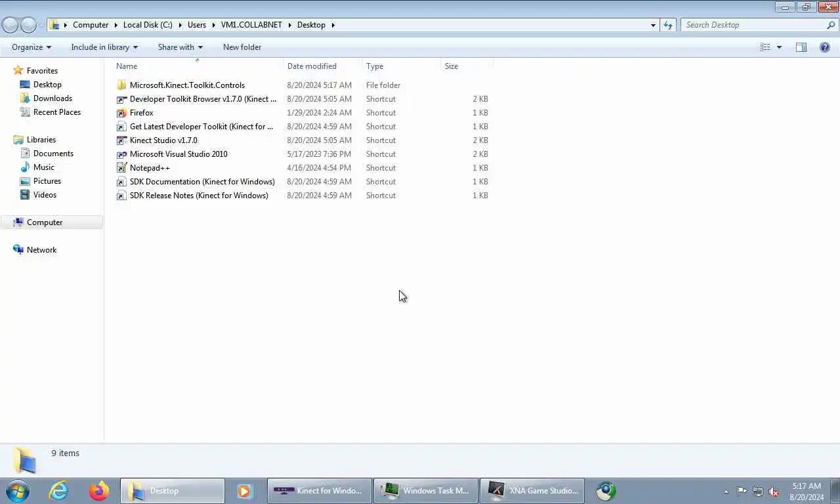Open the recent pages dropdown arrow
This screenshot has height=504, width=840.
tap(41, 26)
